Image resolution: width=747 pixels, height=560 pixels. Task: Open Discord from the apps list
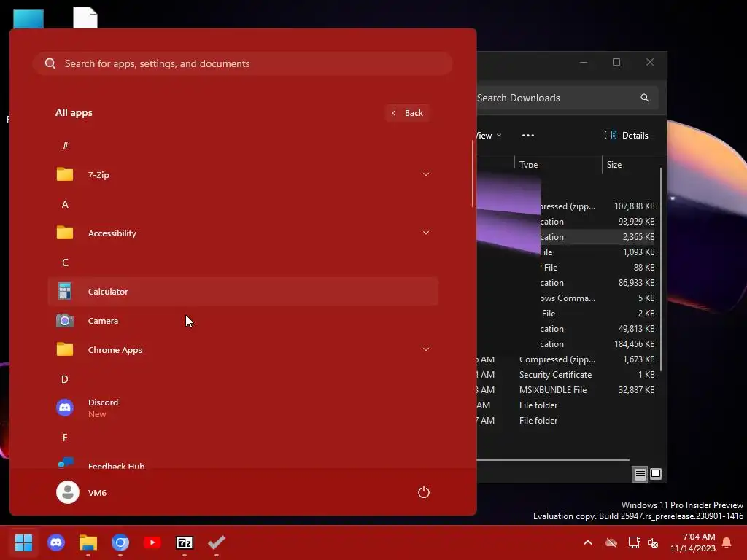[x=243, y=408]
